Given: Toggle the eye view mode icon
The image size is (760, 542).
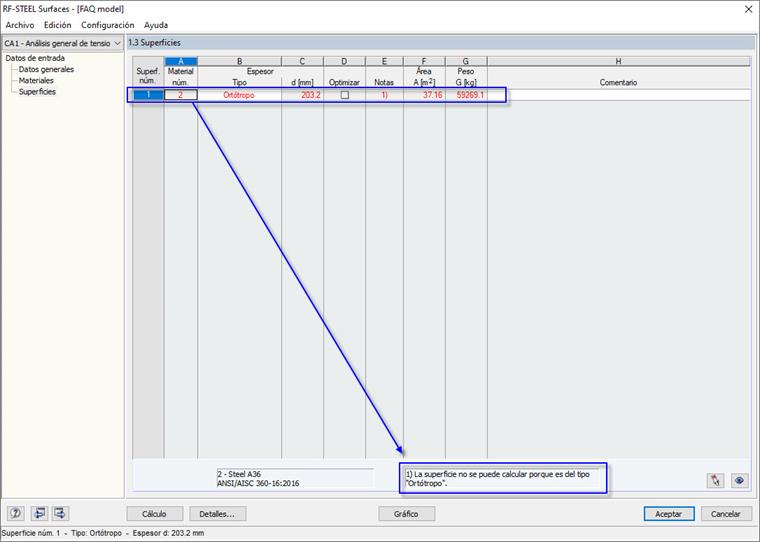Looking at the screenshot, I should pyautogui.click(x=739, y=480).
